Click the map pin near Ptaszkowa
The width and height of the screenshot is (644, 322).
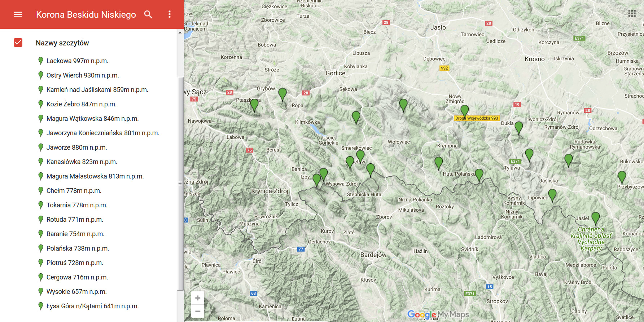click(254, 105)
